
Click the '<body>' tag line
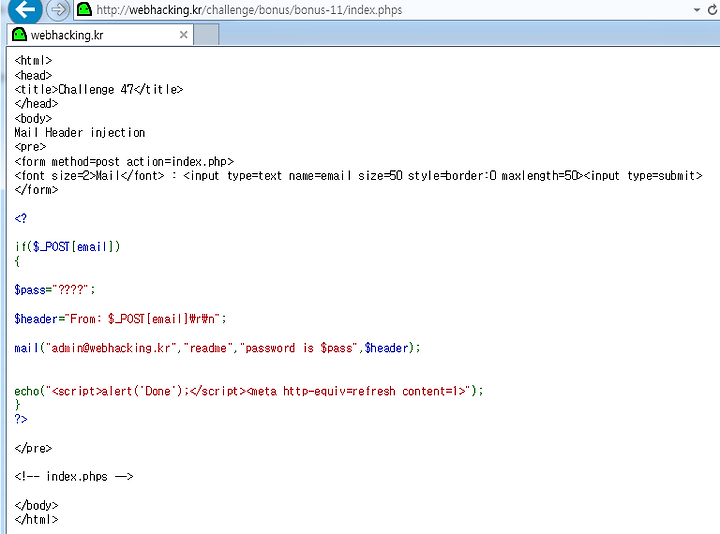[x=33, y=118]
